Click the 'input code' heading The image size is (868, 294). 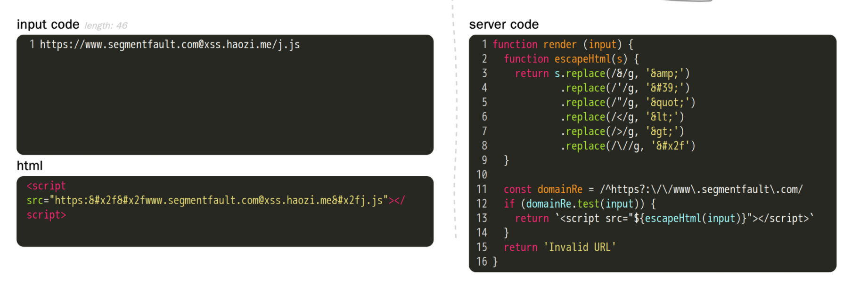coord(48,24)
